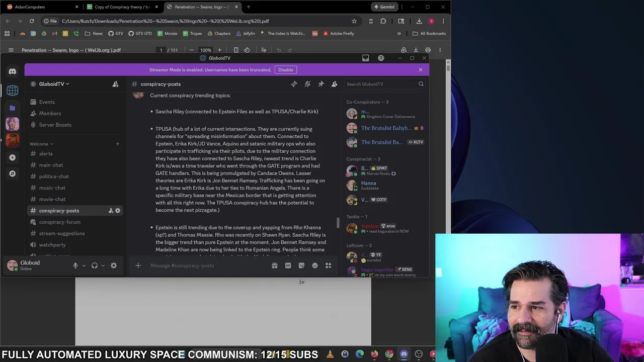
Task: Rotate PDF page icon in viewer toolbar
Action: coord(247,50)
